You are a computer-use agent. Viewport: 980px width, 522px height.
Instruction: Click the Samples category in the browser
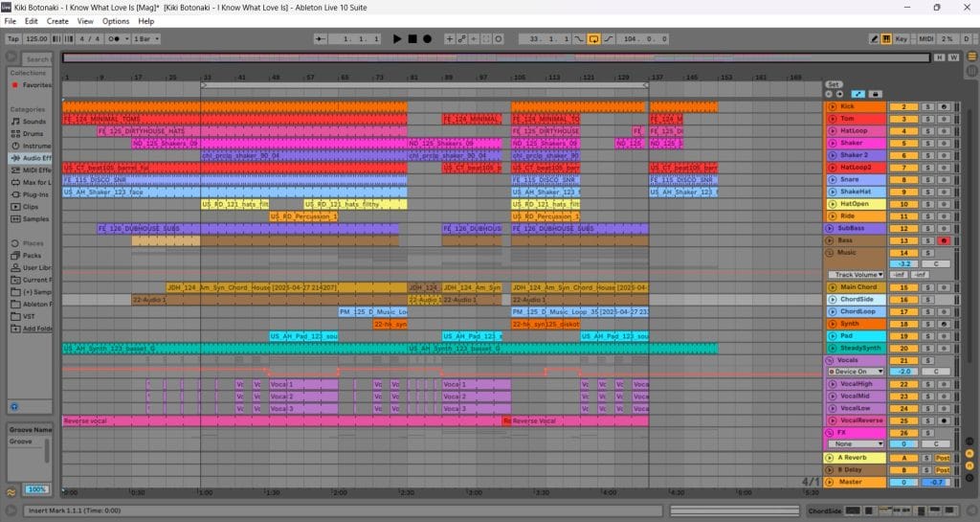click(x=36, y=218)
